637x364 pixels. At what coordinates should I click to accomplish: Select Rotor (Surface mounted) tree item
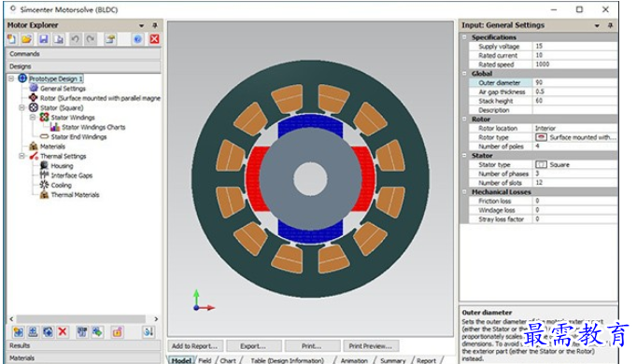pyautogui.click(x=100, y=98)
